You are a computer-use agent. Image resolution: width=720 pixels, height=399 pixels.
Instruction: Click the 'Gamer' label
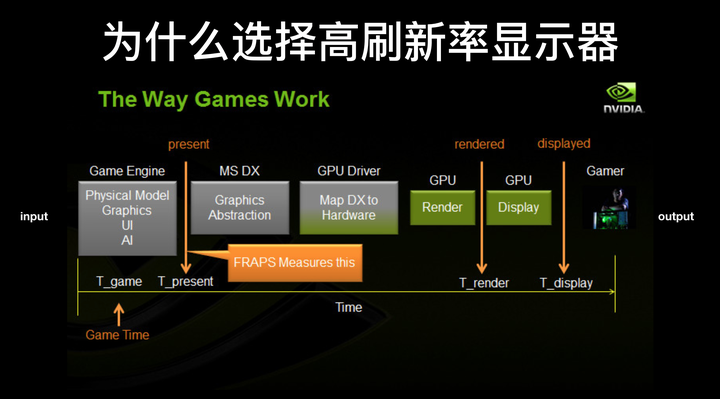[x=605, y=171]
